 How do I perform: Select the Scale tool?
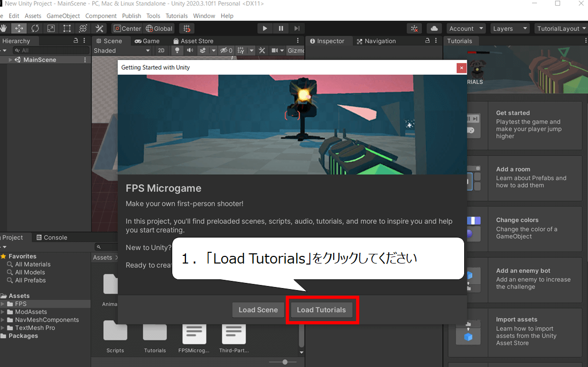coord(51,29)
